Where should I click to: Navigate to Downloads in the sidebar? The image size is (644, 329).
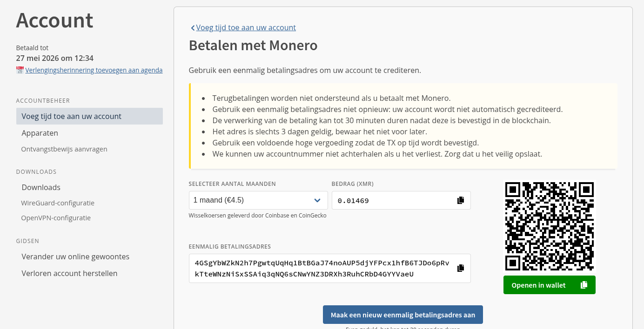pos(41,187)
